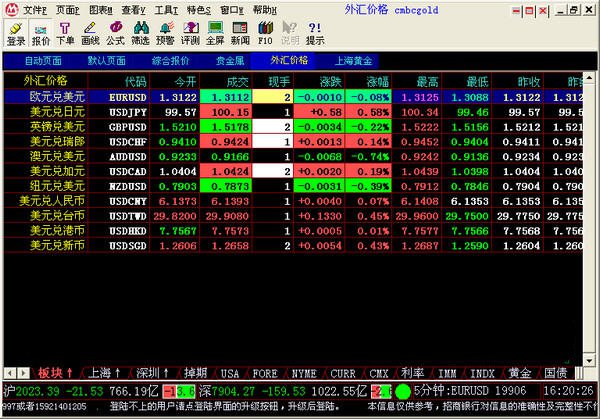Screen dimensions: 600x419
Task: Select the 欧元兑美元 EURUSD row
Action: pyautogui.click(x=293, y=97)
